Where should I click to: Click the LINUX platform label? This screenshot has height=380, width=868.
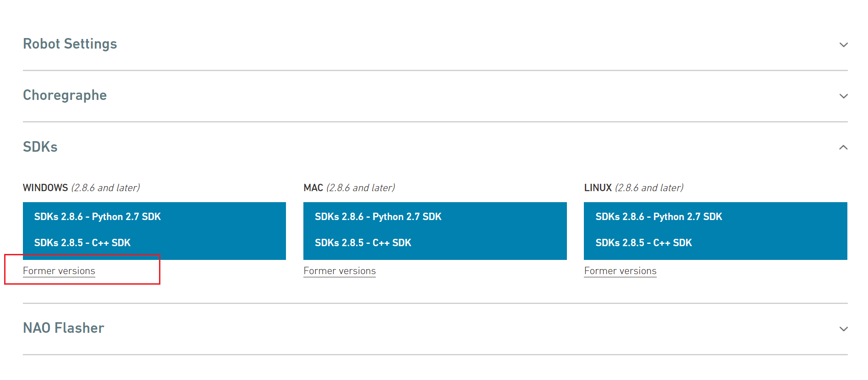[x=598, y=188]
